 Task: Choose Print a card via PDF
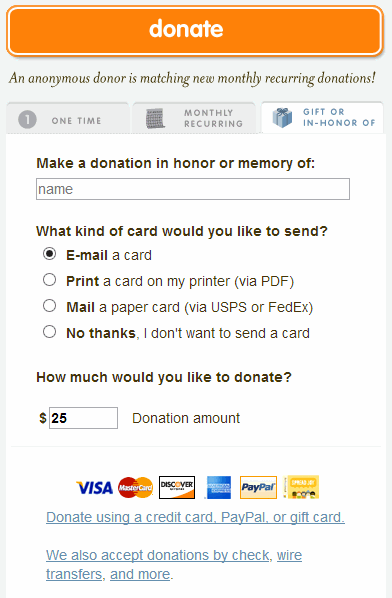50,280
